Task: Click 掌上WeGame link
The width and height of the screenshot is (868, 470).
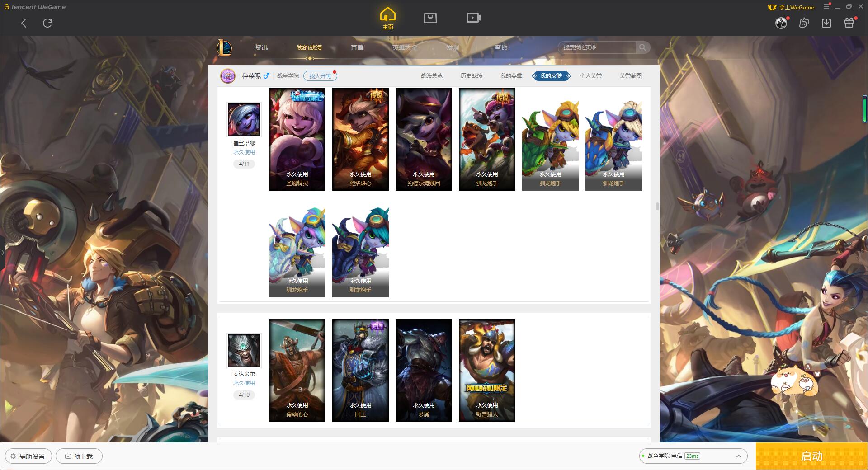Action: click(x=792, y=7)
